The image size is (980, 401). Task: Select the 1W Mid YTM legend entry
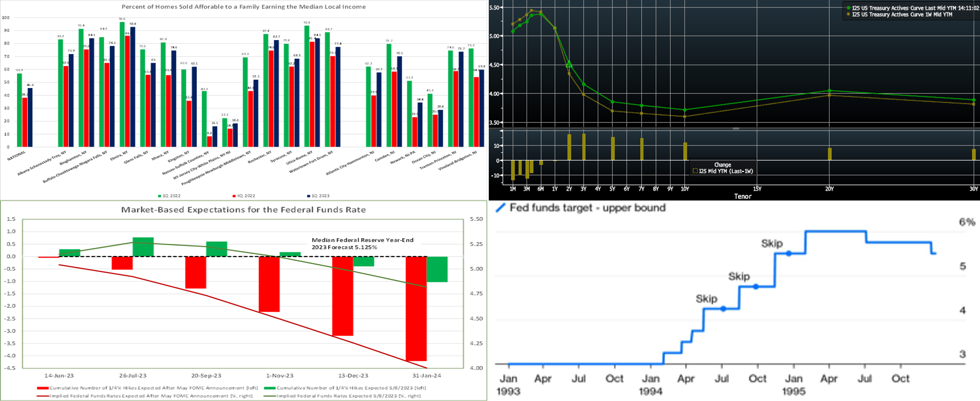902,14
